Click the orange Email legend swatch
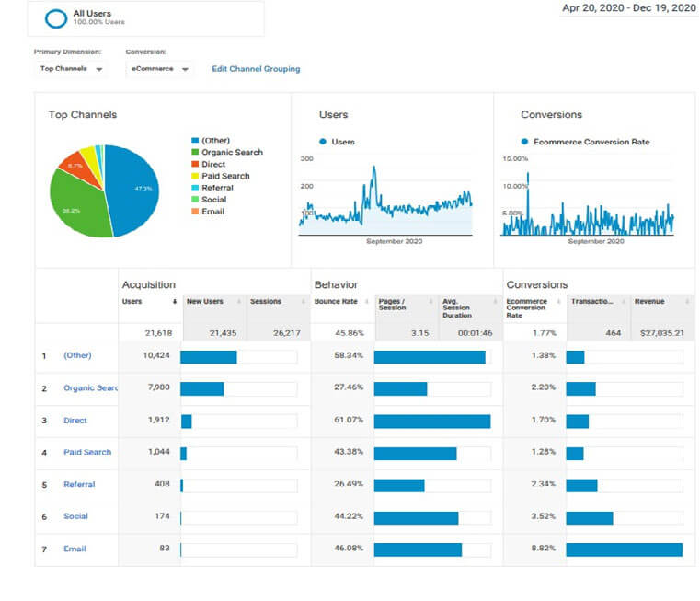Image resolution: width=700 pixels, height=601 pixels. point(195,212)
